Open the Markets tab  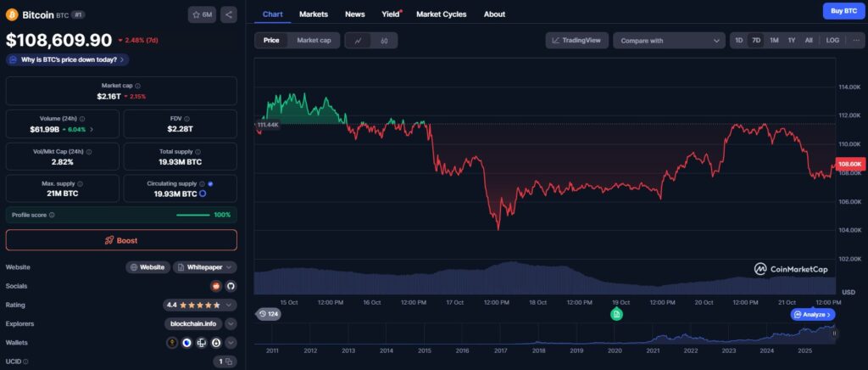314,14
